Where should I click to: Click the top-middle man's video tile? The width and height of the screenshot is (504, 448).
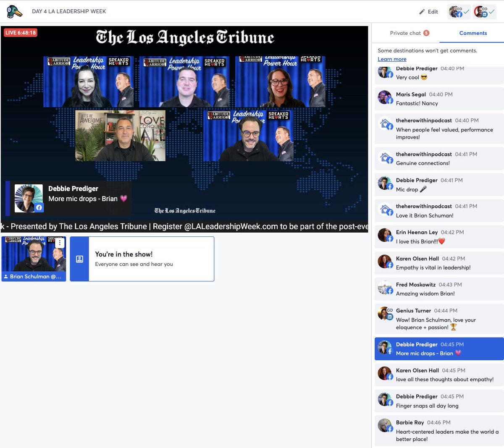[x=184, y=82]
